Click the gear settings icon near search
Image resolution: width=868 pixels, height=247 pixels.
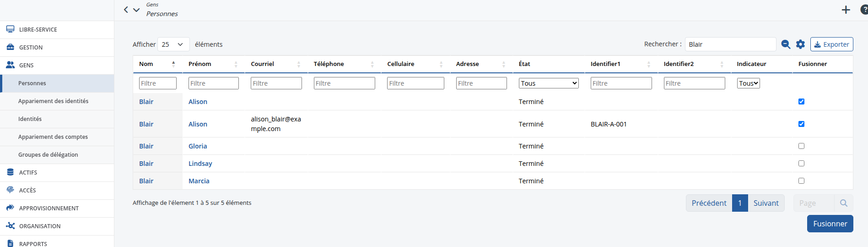coord(800,44)
